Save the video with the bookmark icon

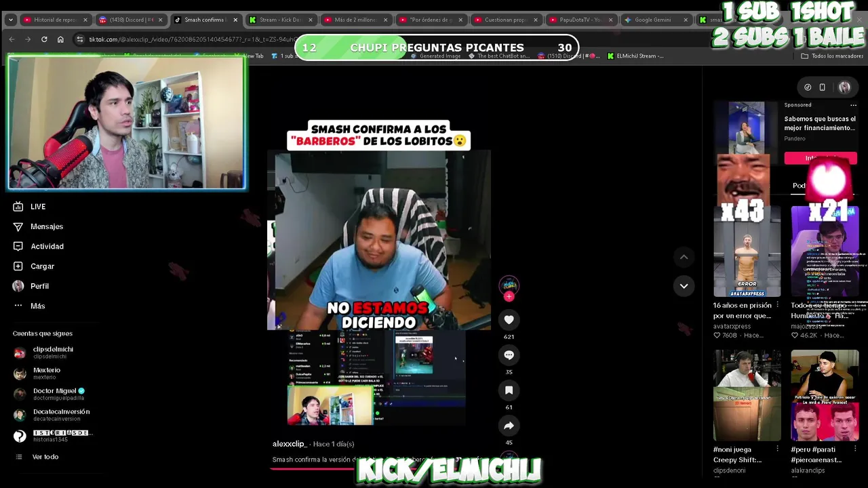click(509, 390)
